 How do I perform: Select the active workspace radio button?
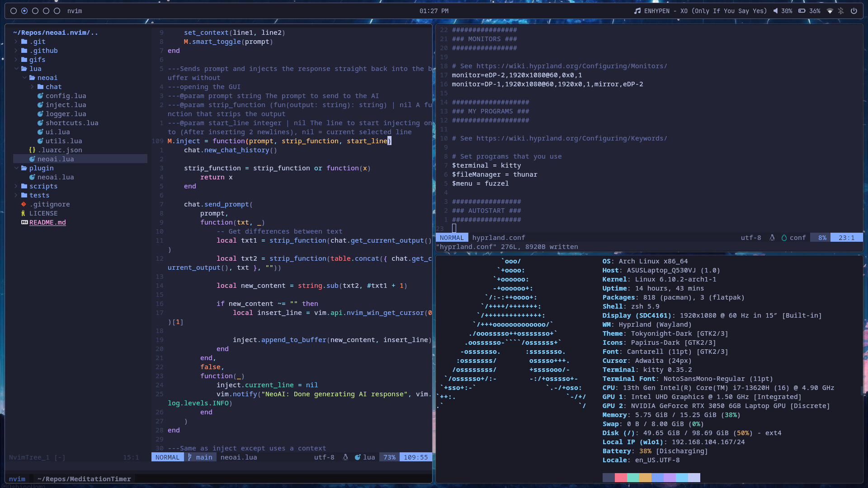[24, 11]
